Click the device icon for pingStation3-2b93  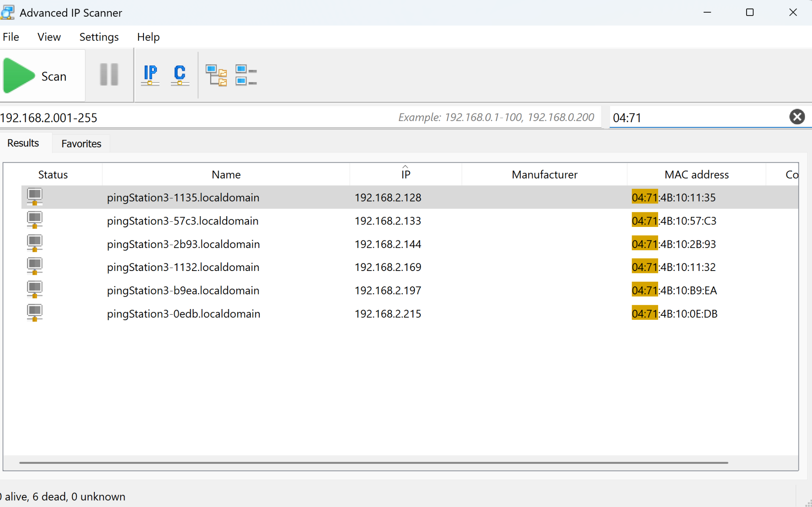tap(35, 243)
